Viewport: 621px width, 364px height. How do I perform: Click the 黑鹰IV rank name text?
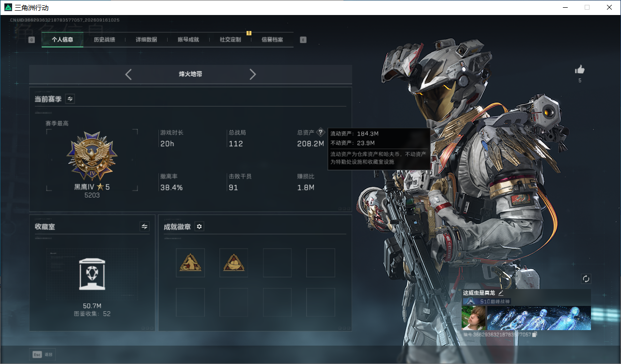coord(84,187)
